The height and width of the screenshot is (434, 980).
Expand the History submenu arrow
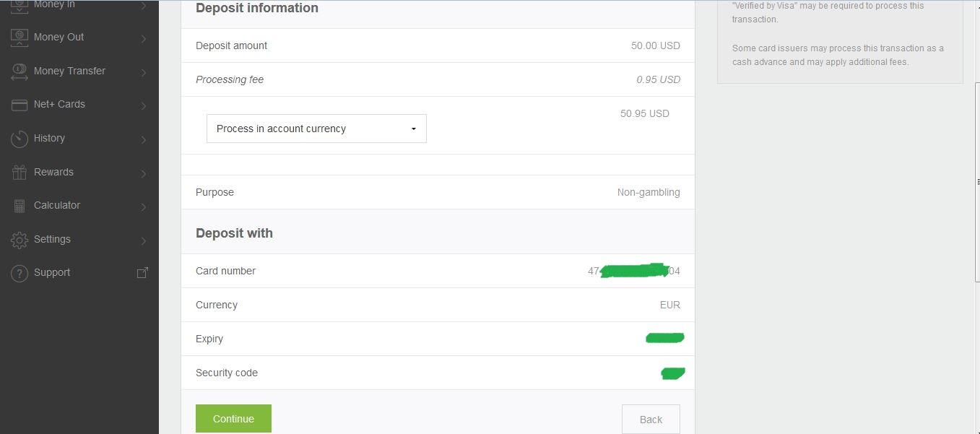click(144, 139)
